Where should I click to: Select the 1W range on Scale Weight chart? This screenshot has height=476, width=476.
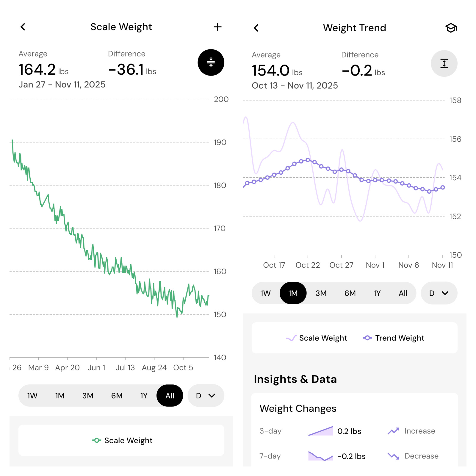[32, 395]
